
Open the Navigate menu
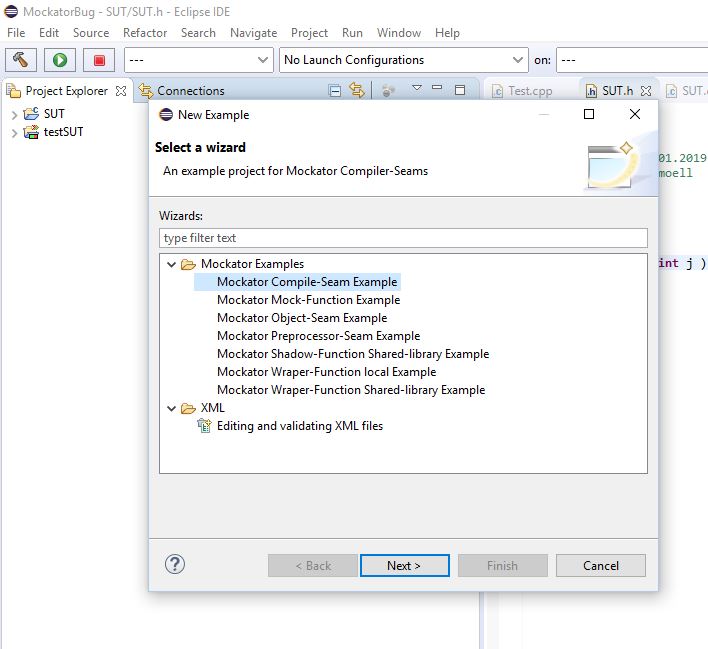[253, 33]
